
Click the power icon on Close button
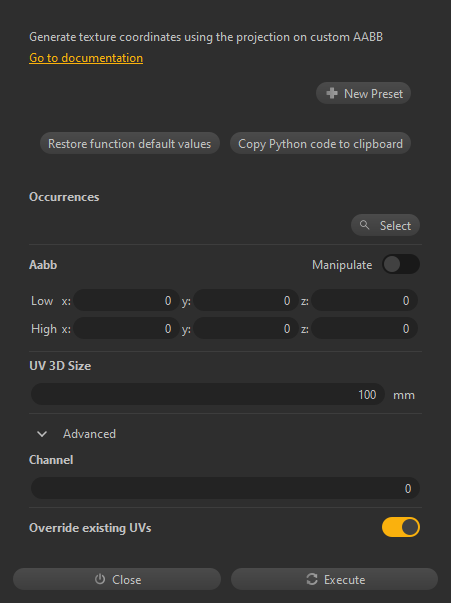[x=100, y=579]
